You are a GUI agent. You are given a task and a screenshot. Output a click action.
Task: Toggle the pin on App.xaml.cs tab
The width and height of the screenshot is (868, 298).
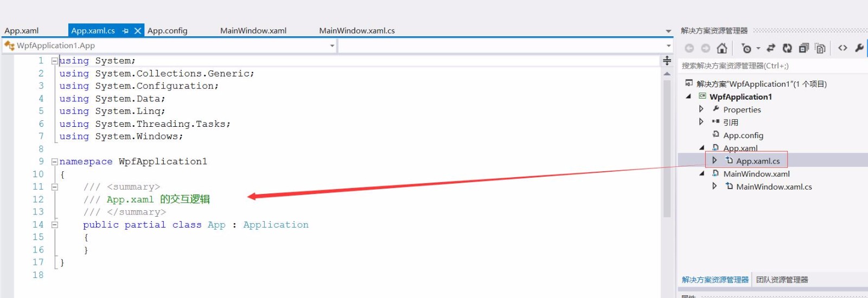[x=125, y=31]
